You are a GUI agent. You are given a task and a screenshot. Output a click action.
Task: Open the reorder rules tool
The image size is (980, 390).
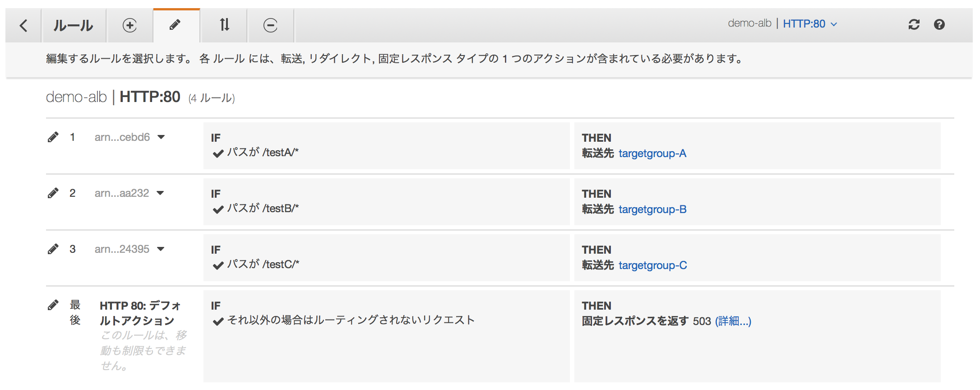click(224, 25)
